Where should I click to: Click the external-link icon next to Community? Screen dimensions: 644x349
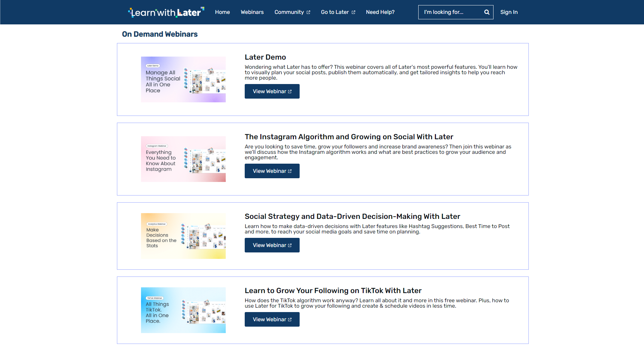click(308, 12)
